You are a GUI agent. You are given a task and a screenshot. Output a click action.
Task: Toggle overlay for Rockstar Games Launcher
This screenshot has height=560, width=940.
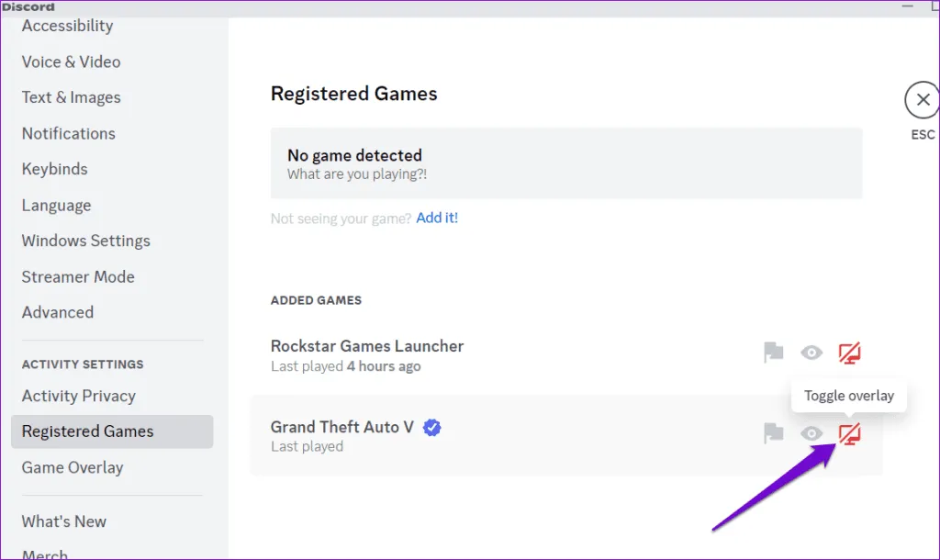coord(850,353)
